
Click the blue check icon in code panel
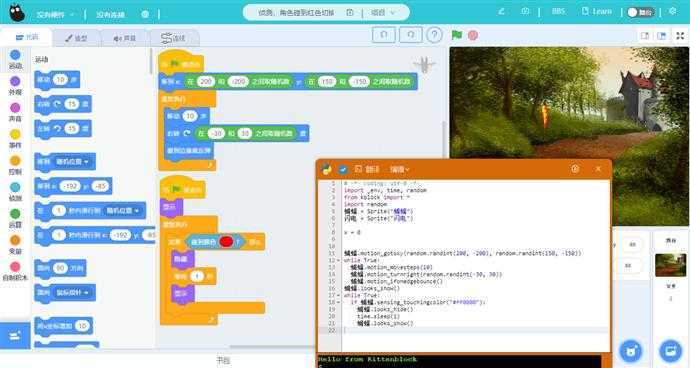coord(343,169)
